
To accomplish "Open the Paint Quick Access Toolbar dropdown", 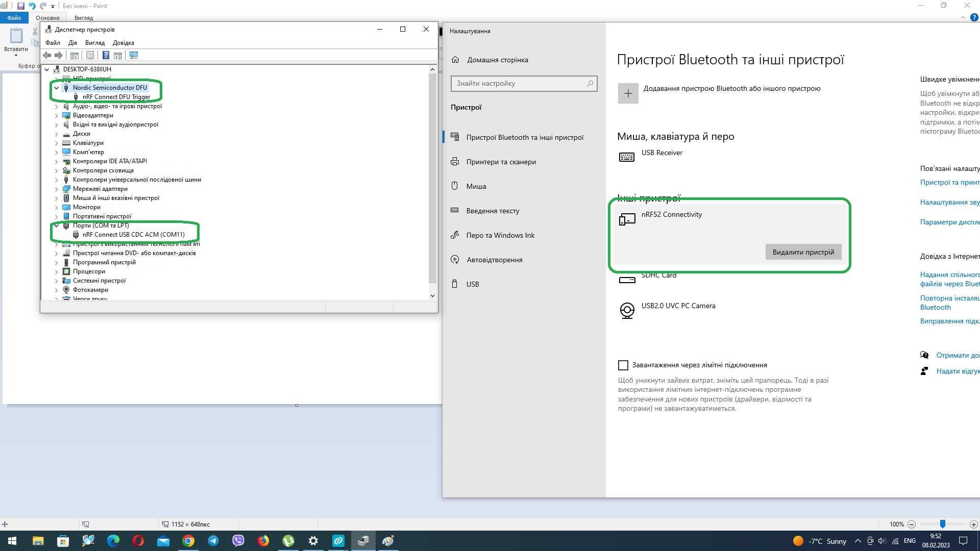I will pos(53,7).
